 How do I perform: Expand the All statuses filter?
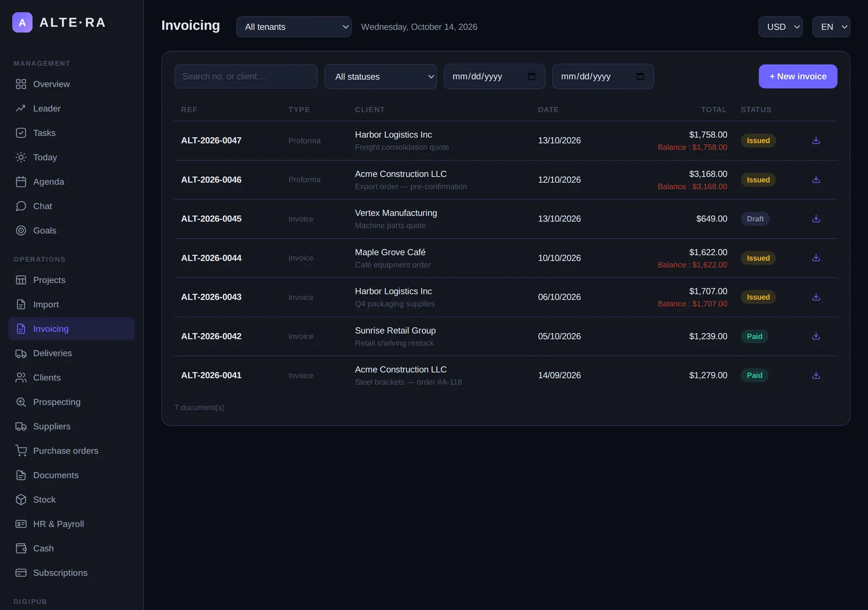(x=381, y=76)
